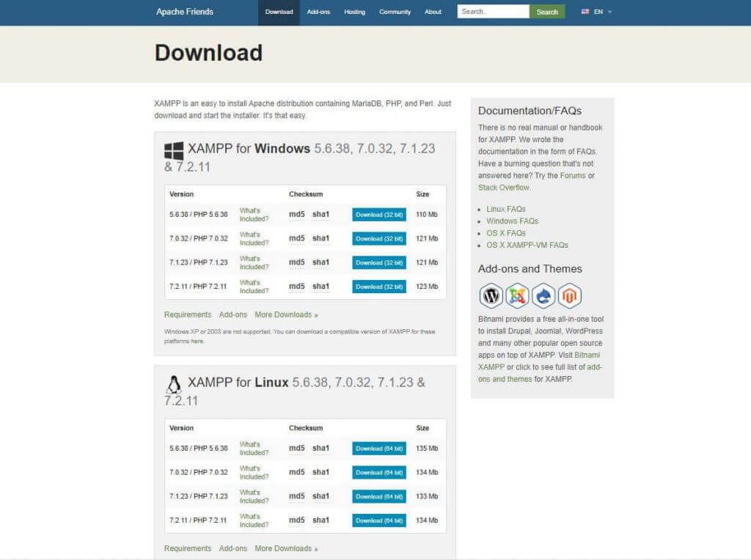View md5 checksum for Linux 5.6.38
Image resolution: width=751 pixels, height=560 pixels.
296,449
